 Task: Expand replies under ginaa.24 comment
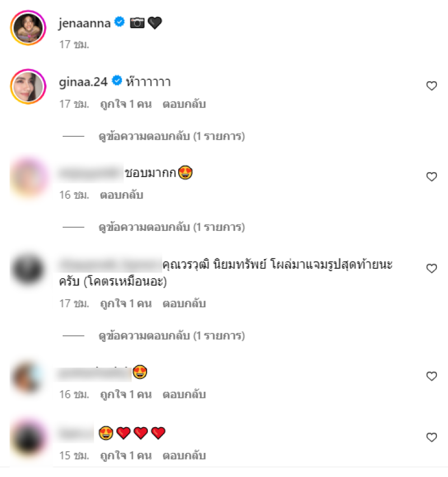172,136
